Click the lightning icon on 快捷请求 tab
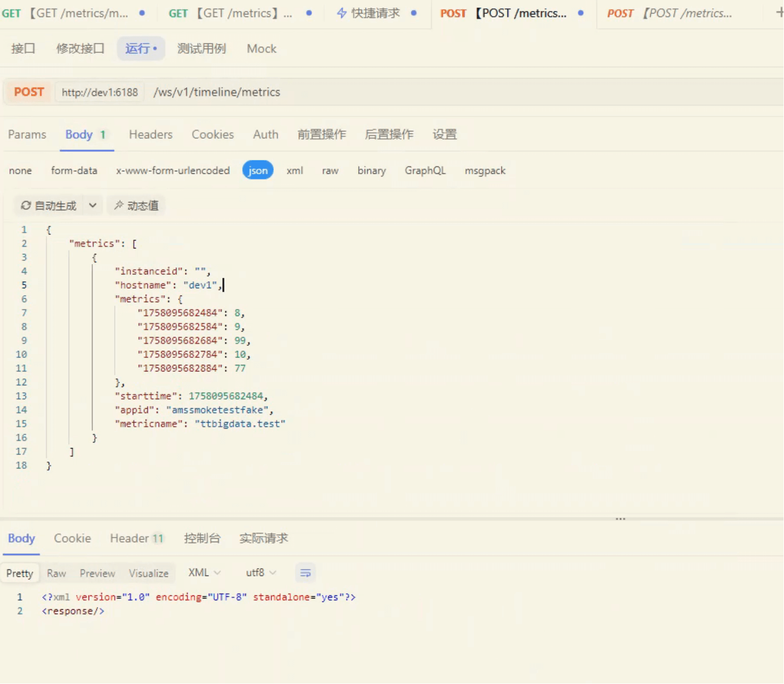 point(342,13)
